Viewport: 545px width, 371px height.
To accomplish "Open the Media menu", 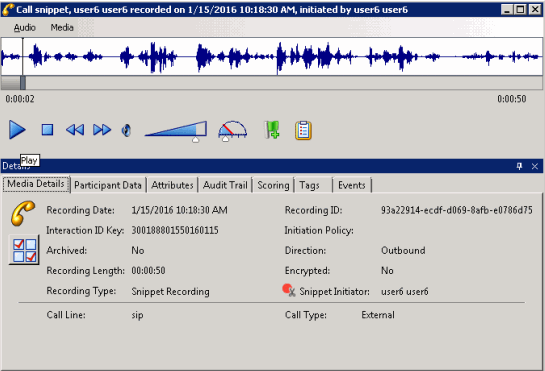I will [x=62, y=27].
